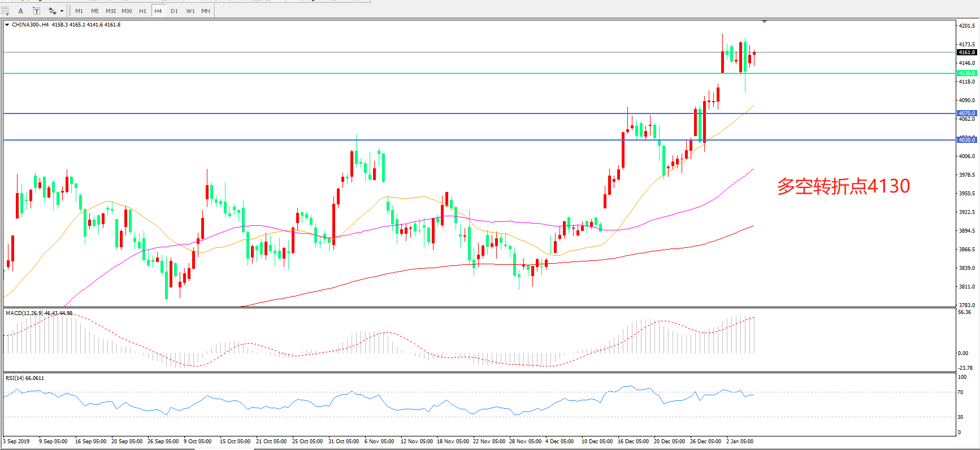Select the H1 timeframe button
Viewport: 980px width, 450px height.
(x=142, y=11)
